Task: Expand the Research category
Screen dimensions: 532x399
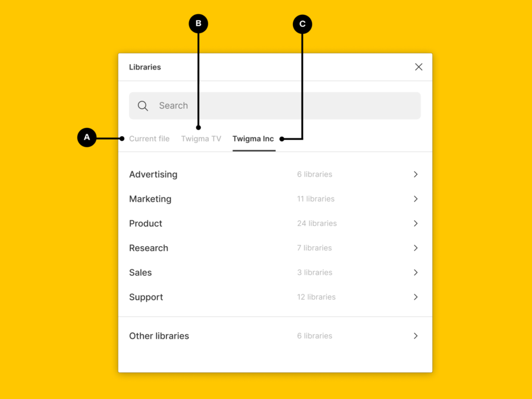Action: coord(415,248)
